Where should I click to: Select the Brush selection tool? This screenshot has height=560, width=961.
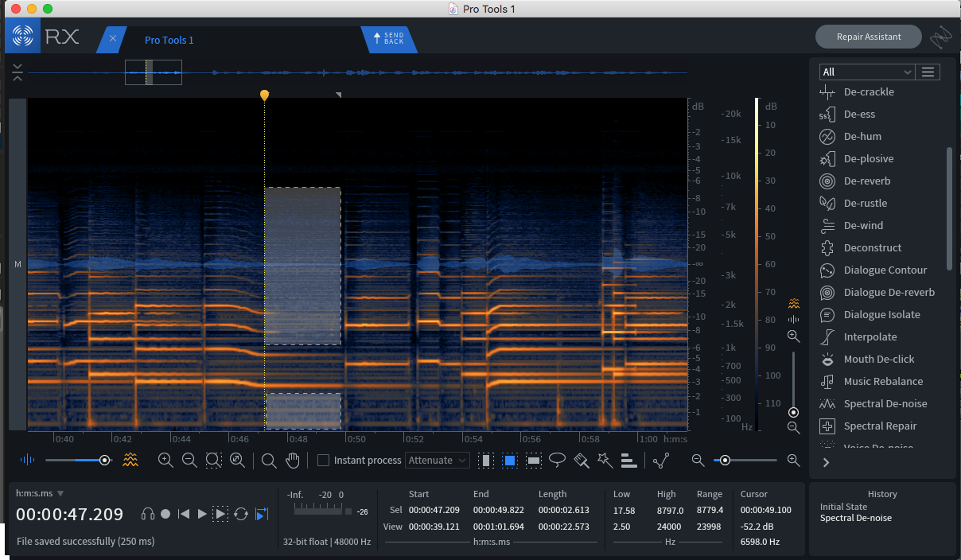point(582,460)
